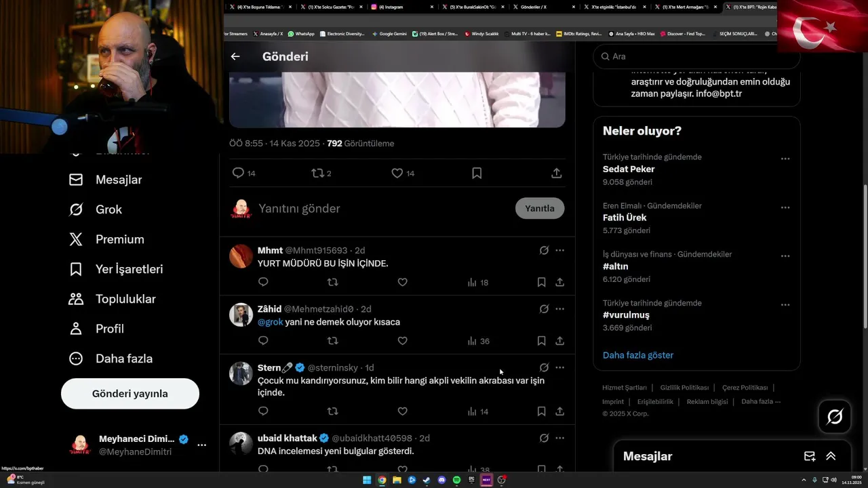Repost Mhmt's comment
The width and height of the screenshot is (868, 488).
point(333,282)
